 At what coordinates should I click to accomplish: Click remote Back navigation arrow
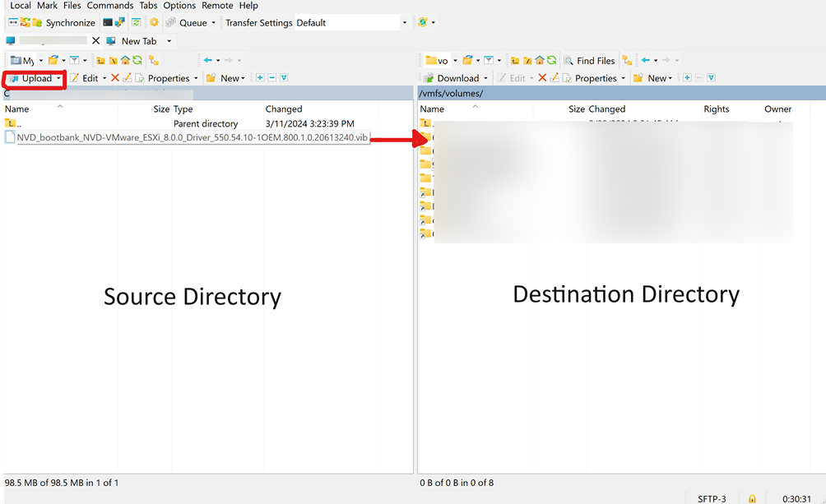point(646,61)
